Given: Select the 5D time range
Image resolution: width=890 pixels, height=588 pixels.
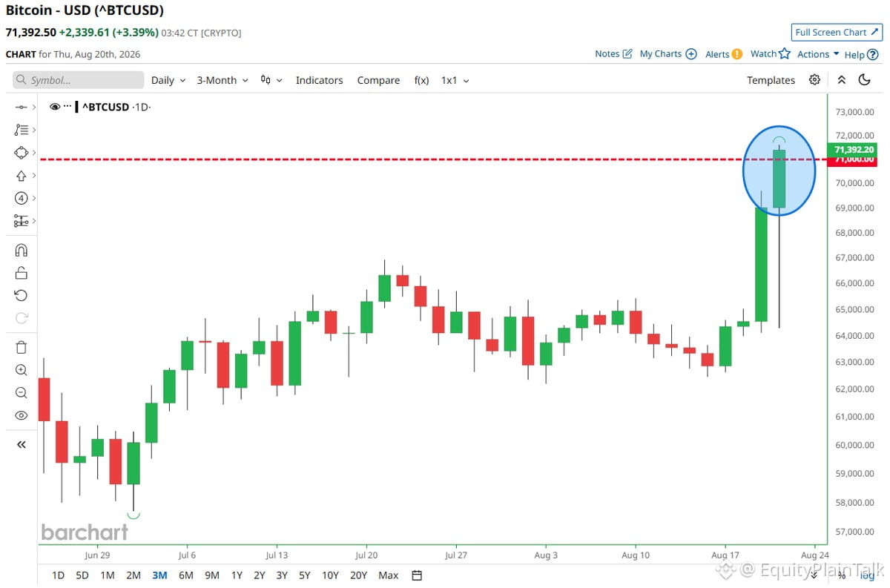Looking at the screenshot, I should (82, 575).
